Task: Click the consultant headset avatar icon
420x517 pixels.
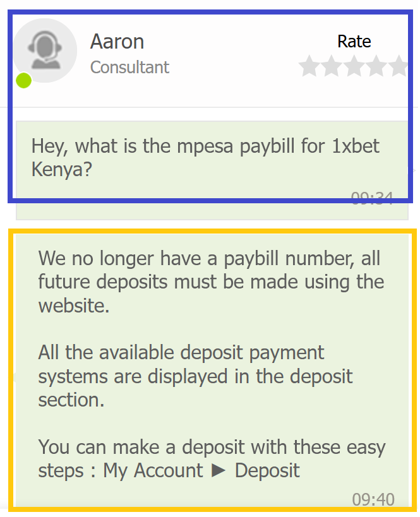Action: (45, 50)
